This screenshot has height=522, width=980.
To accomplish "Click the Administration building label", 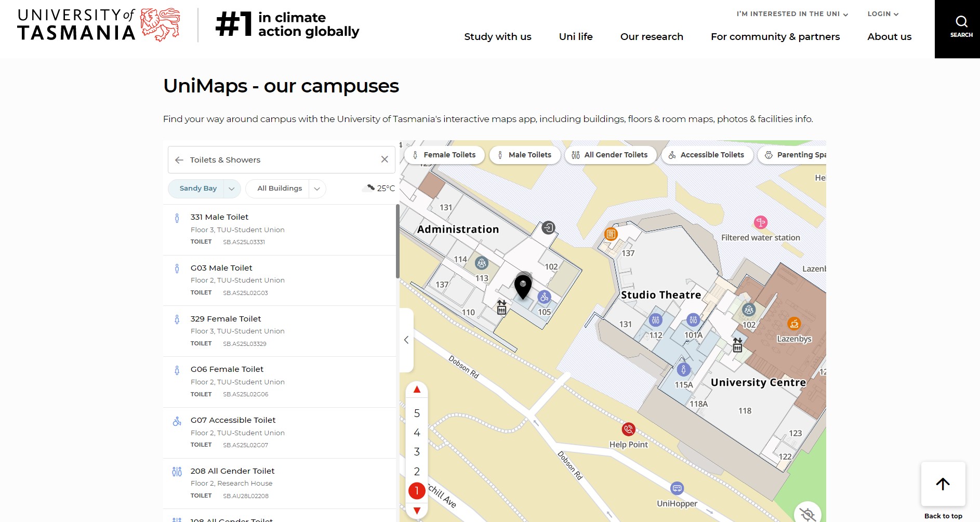I will pos(458,229).
